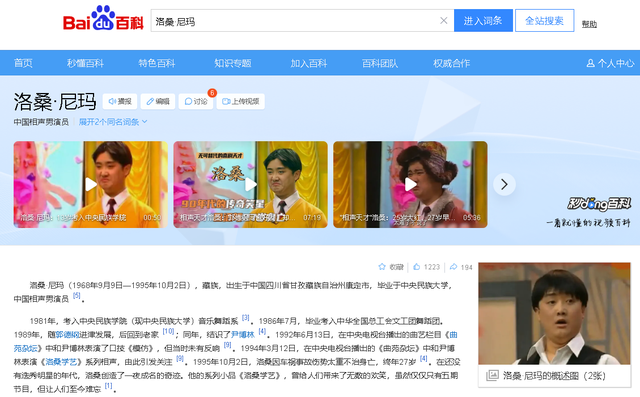640x397 pixels.
Task: Open 知识专题 menu item
Action: pos(233,63)
